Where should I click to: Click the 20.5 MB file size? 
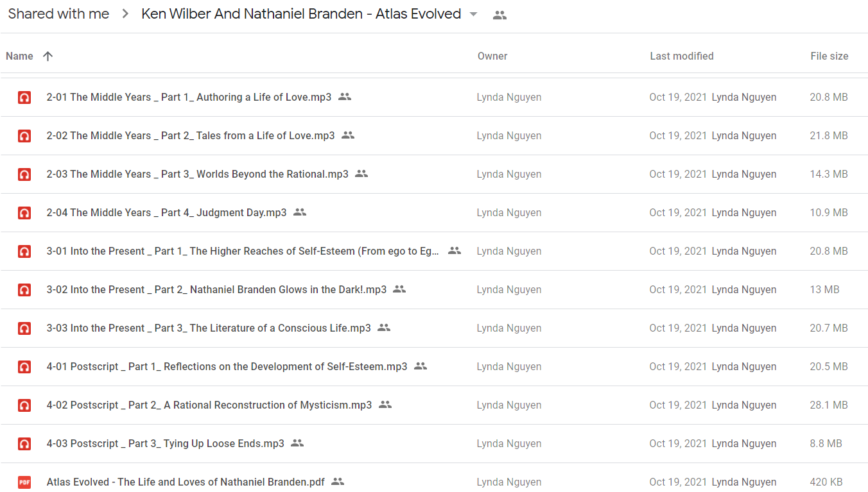pyautogui.click(x=829, y=367)
